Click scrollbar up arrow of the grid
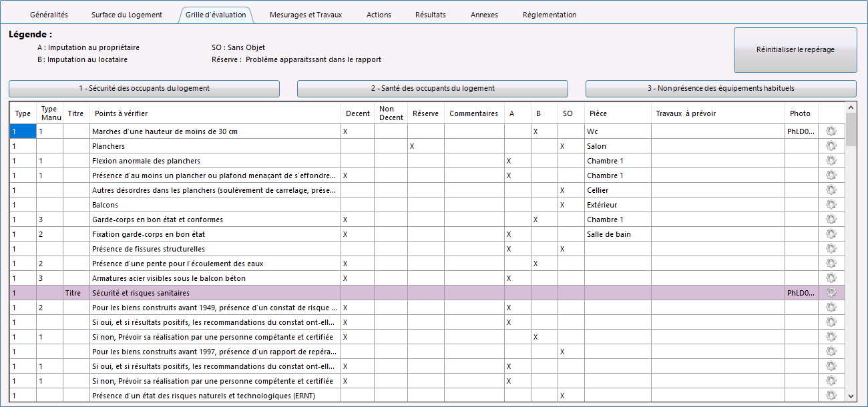 (851, 107)
